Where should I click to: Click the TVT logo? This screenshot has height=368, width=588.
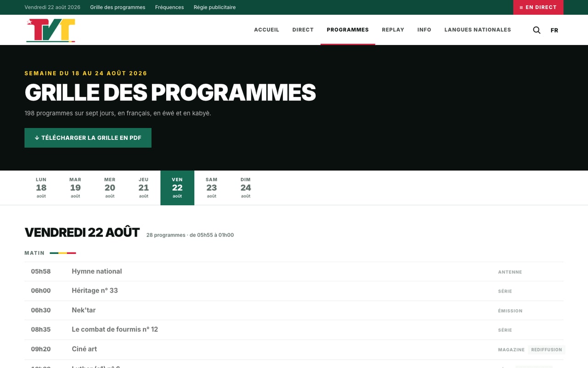(x=51, y=30)
